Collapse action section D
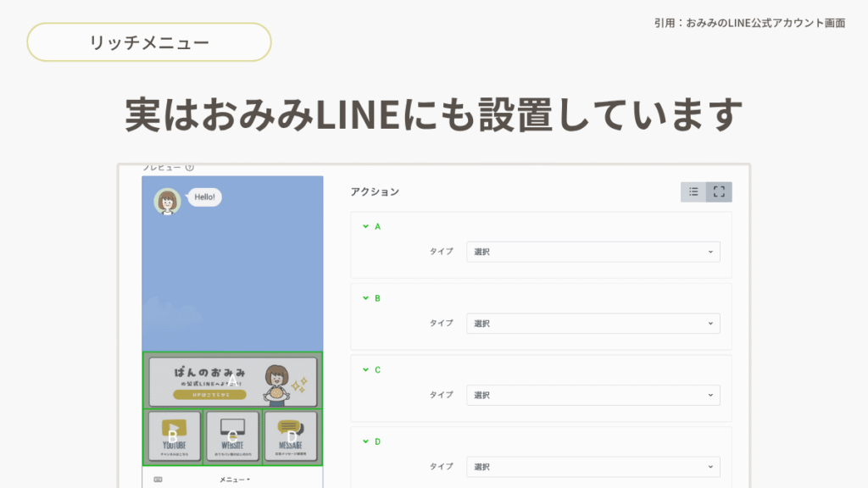 (x=365, y=441)
